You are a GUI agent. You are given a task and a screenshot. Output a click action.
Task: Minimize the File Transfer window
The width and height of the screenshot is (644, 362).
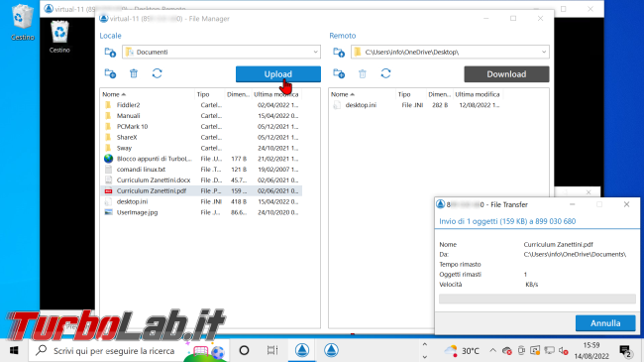pos(572,204)
